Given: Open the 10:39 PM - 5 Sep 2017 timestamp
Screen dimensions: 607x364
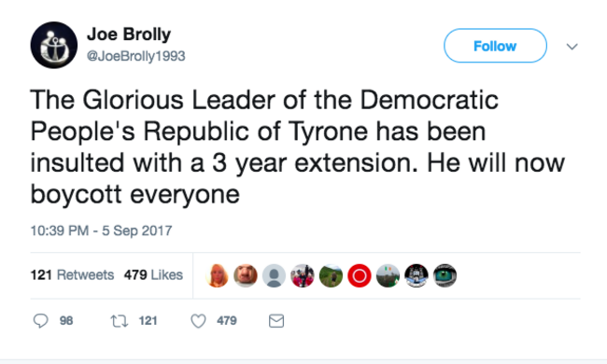Looking at the screenshot, I should (x=101, y=231).
